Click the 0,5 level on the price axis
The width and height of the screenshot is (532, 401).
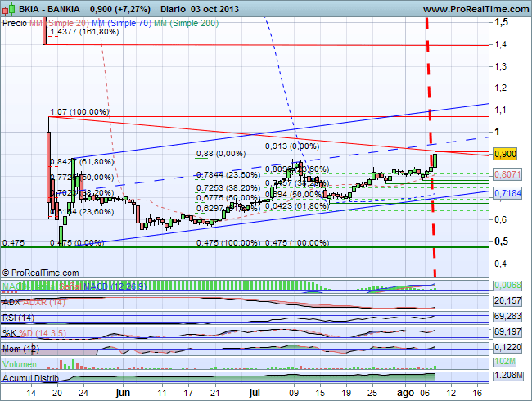tap(501, 241)
